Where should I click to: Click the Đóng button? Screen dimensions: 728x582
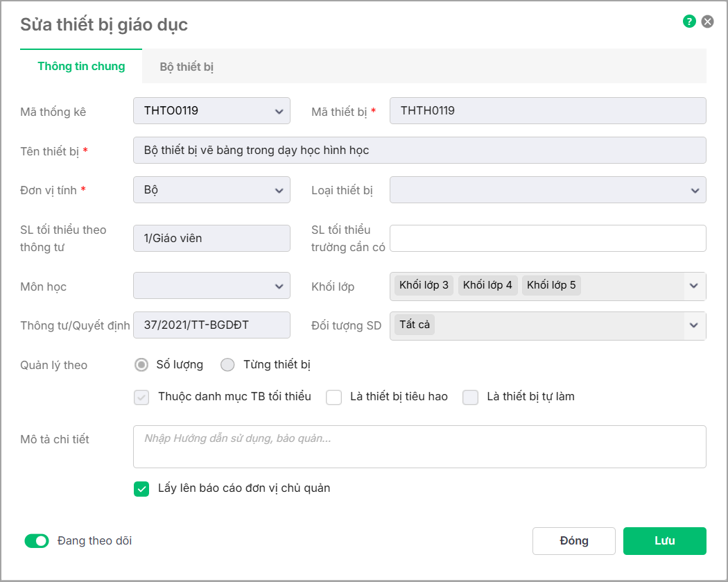573,541
